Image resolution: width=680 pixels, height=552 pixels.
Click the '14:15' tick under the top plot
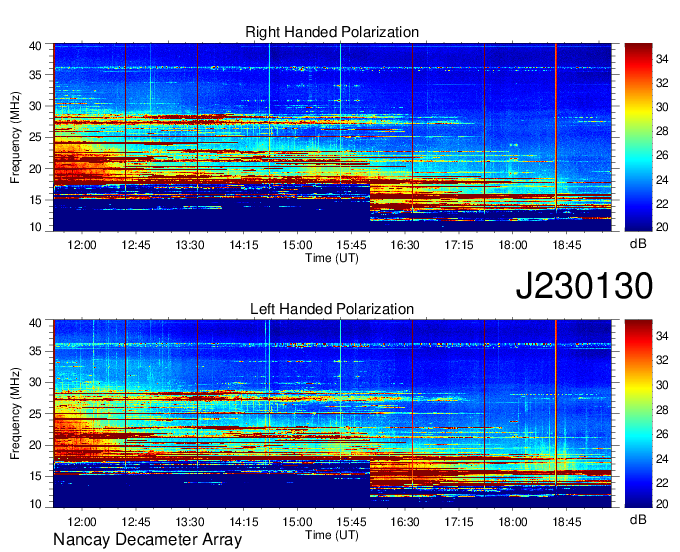pos(244,245)
